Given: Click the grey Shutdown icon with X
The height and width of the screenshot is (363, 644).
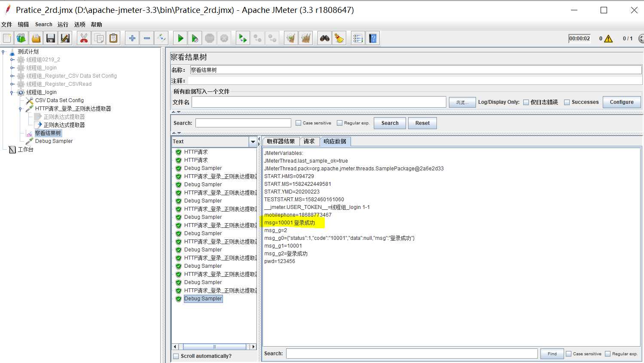Looking at the screenshot, I should pyautogui.click(x=224, y=38).
